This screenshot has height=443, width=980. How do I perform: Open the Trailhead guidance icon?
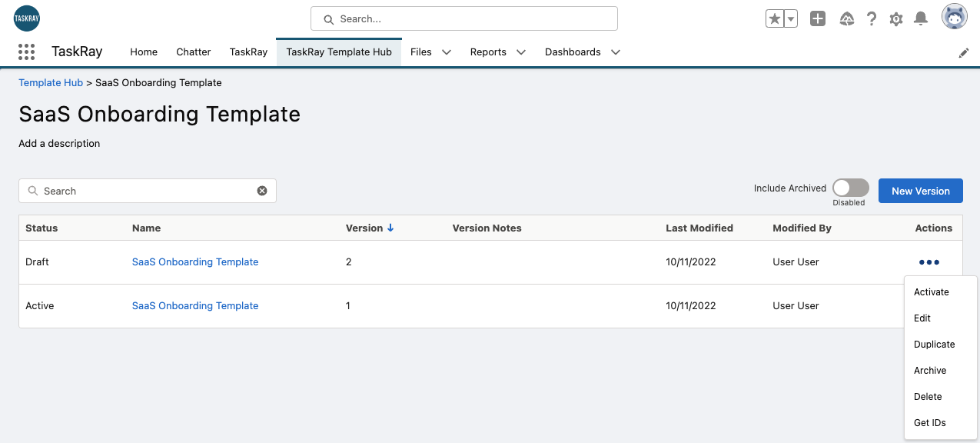(x=847, y=18)
